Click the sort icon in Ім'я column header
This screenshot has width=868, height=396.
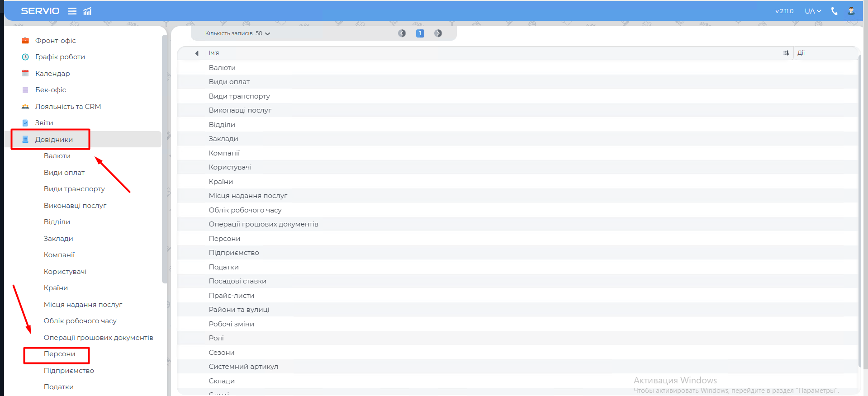click(786, 53)
